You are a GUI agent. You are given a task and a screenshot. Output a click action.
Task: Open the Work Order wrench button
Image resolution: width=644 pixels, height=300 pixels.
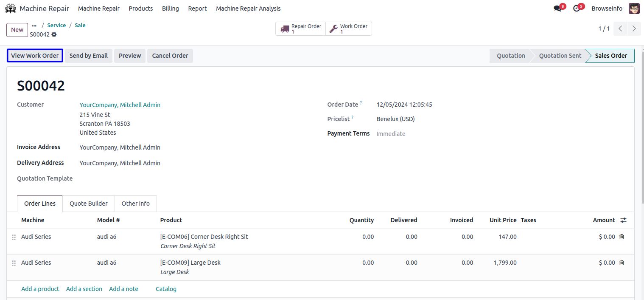pos(349,29)
